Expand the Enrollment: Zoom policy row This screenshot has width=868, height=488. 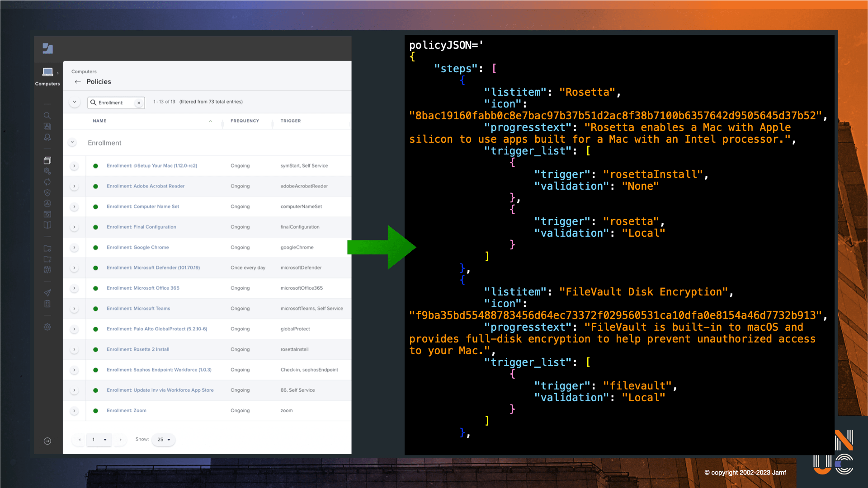[74, 411]
